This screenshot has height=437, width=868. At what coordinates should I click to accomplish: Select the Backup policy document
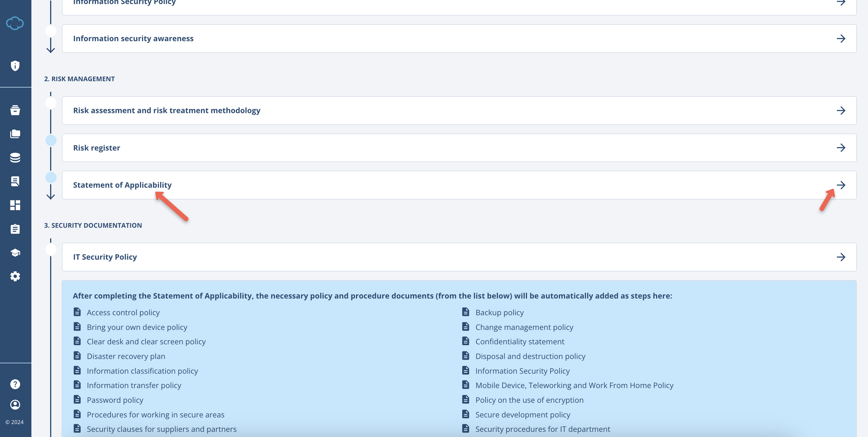(499, 312)
